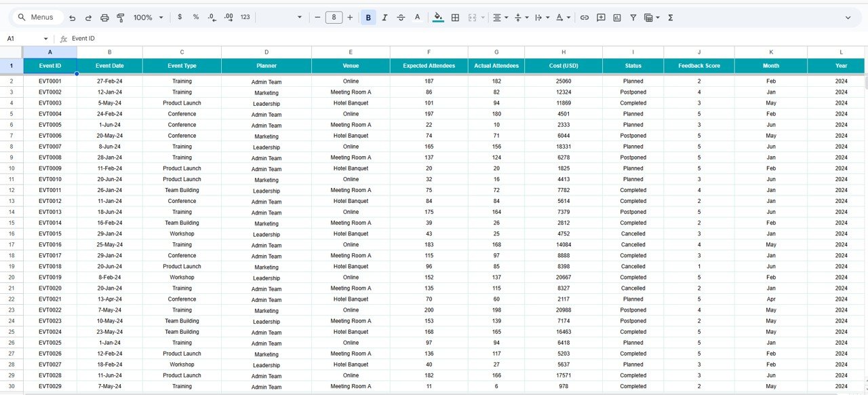
Task: Open the Menus search
Action: 37,17
